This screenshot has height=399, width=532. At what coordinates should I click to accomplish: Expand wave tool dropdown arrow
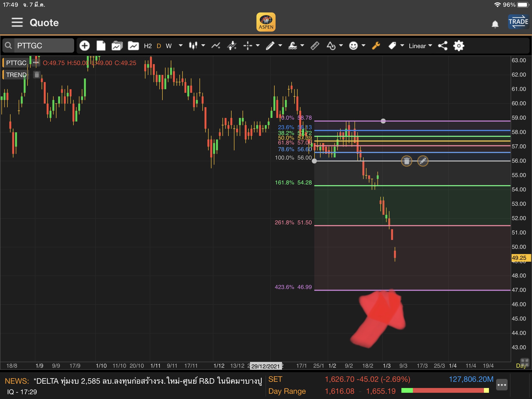click(x=302, y=45)
